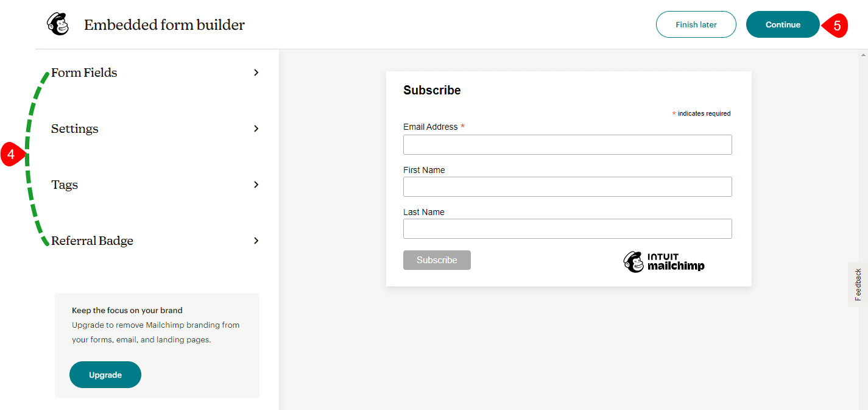Open the Tags section chevron

(x=256, y=185)
